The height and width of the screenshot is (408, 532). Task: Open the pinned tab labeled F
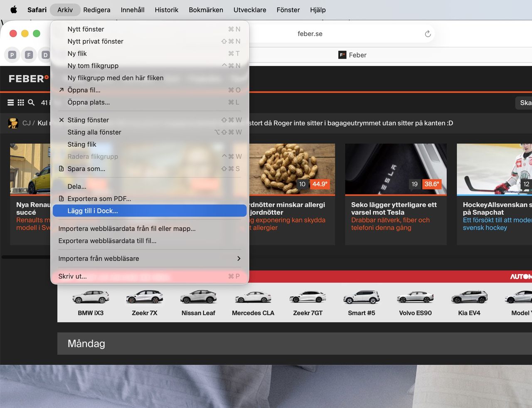tap(29, 55)
